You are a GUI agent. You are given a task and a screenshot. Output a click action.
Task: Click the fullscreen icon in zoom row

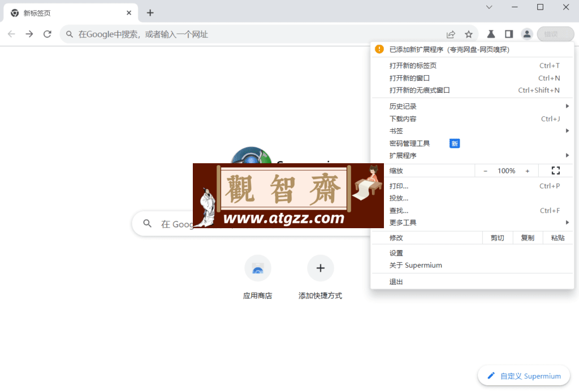[556, 171]
